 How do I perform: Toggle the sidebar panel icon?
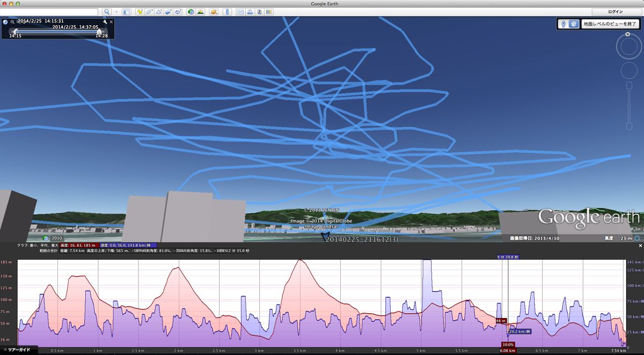(x=126, y=12)
